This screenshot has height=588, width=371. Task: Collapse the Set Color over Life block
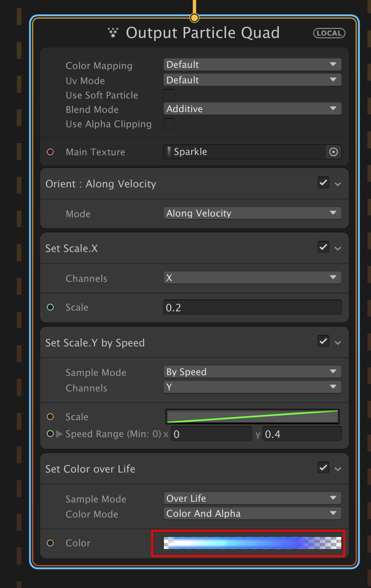(x=338, y=469)
